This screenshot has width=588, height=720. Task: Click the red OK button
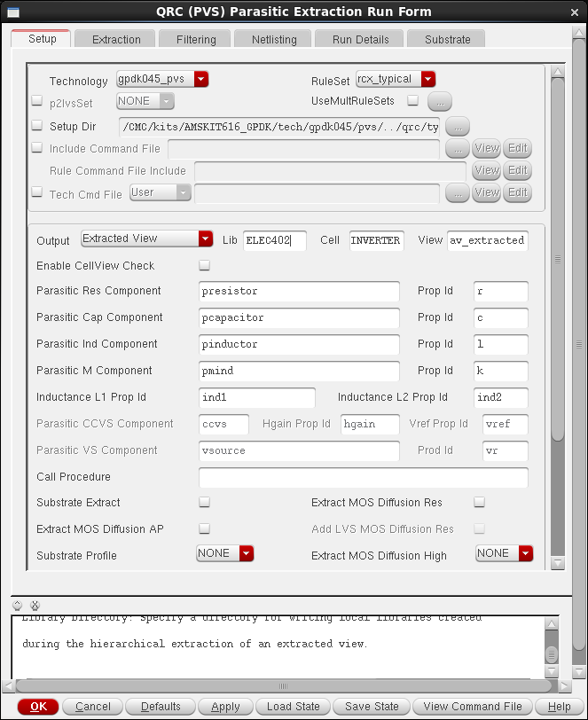[38, 706]
